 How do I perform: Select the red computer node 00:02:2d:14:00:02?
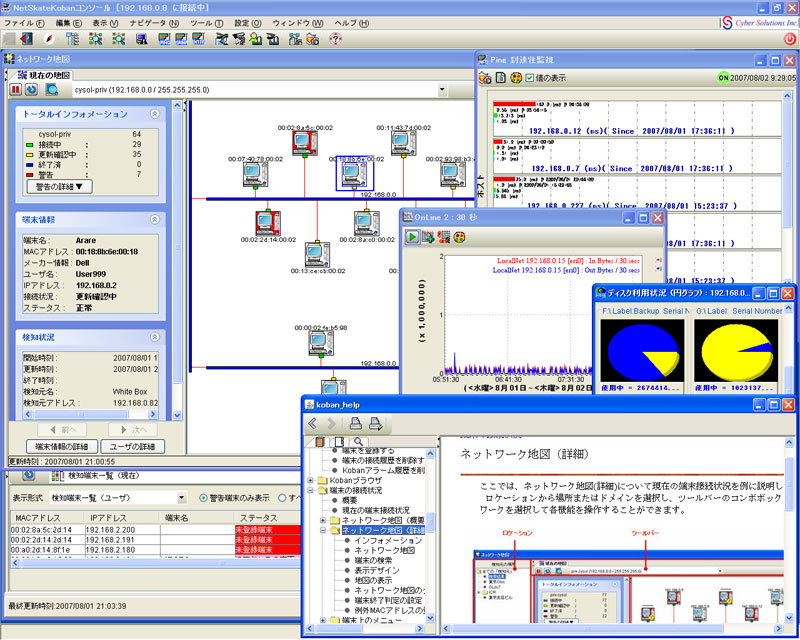[x=268, y=223]
